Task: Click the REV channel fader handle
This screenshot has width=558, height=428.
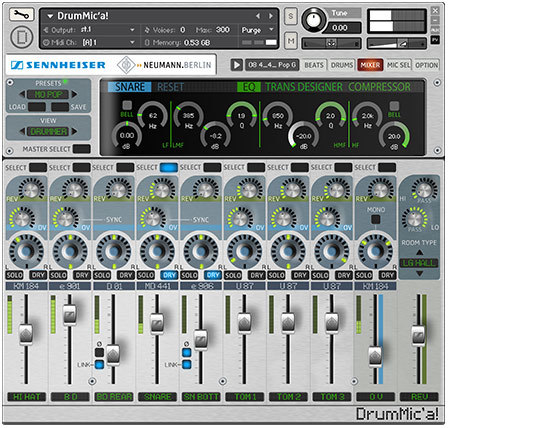Action: click(418, 335)
